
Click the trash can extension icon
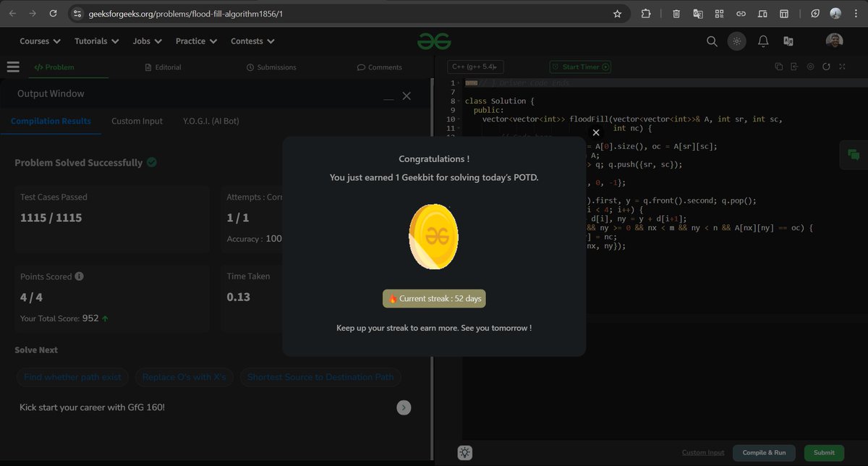click(676, 13)
